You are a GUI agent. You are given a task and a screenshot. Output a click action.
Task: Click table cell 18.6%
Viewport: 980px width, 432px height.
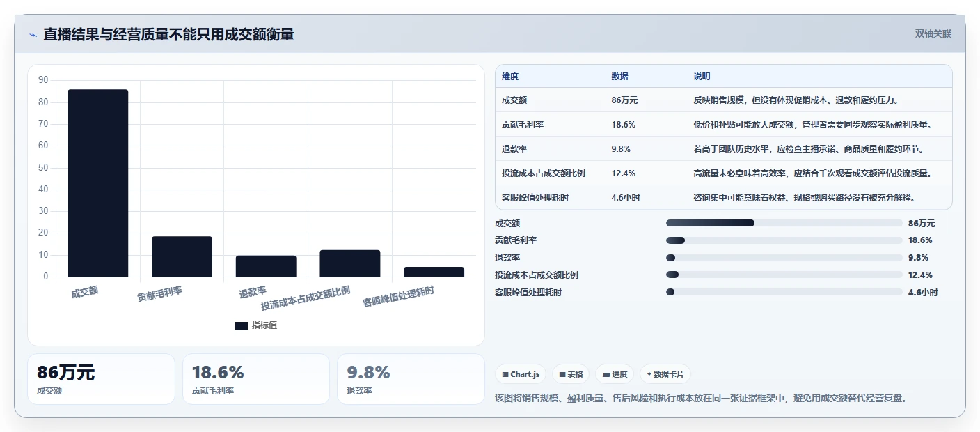coord(623,125)
